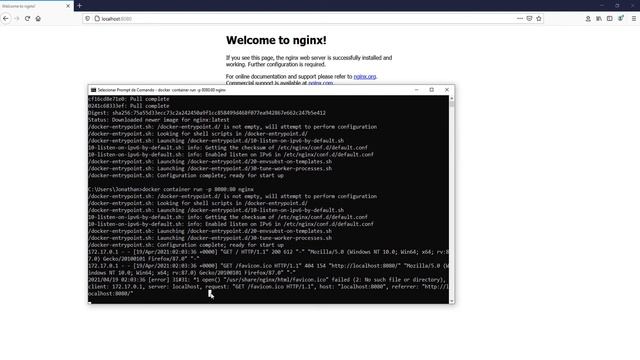Click Command Prompt scrollbar down arrow
Image resolution: width=640 pixels, height=360 pixels.
[452, 301]
